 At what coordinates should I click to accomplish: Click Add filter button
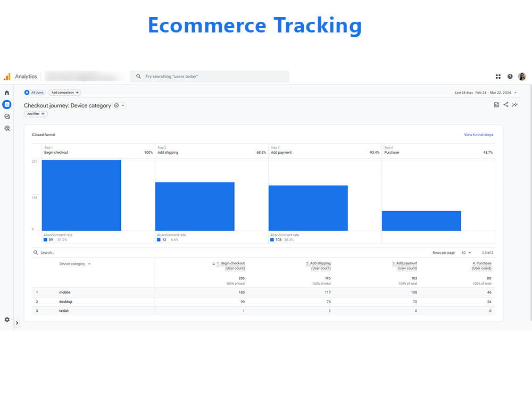(36, 114)
